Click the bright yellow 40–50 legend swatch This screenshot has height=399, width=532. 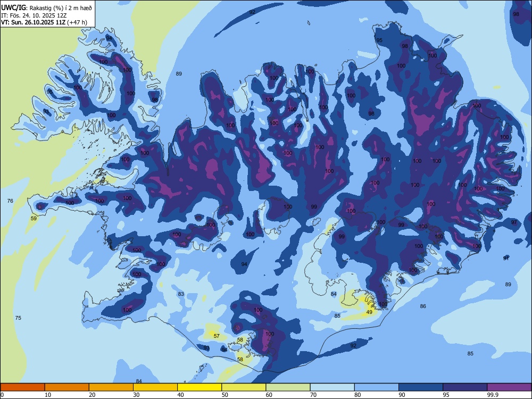pyautogui.click(x=199, y=387)
